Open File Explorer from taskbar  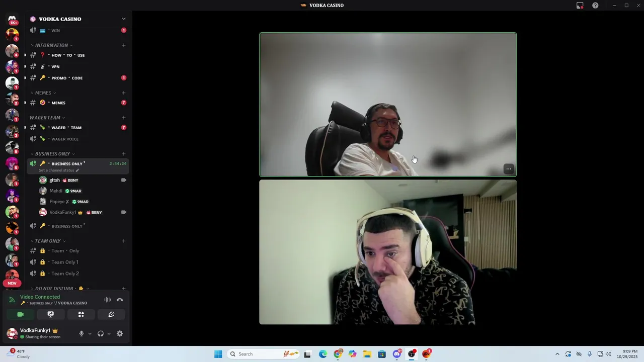tap(367, 354)
